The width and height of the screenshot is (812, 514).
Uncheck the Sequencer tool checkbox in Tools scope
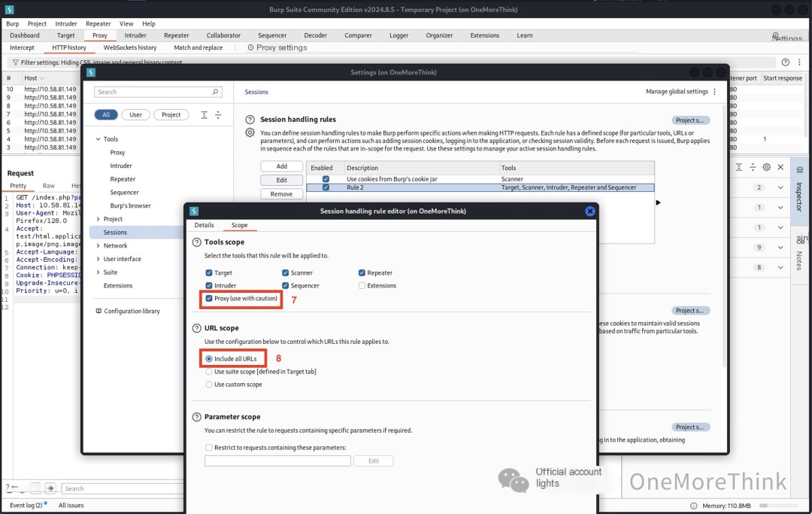[x=286, y=285]
